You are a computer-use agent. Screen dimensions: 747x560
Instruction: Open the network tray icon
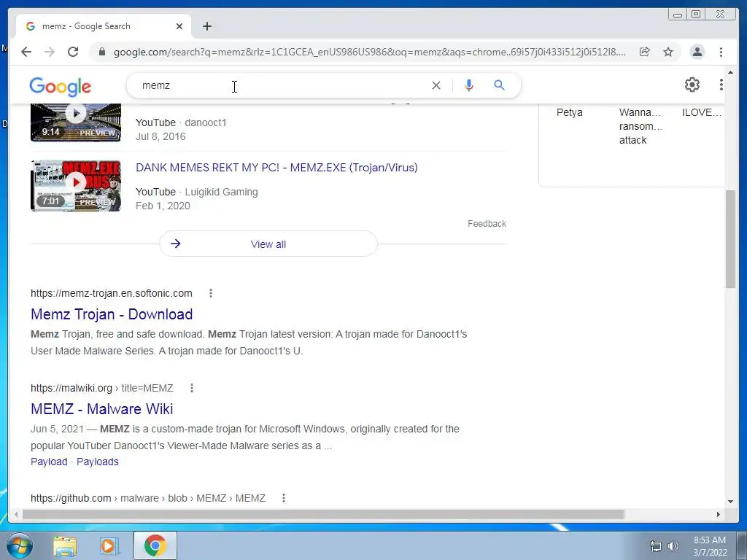pos(656,546)
